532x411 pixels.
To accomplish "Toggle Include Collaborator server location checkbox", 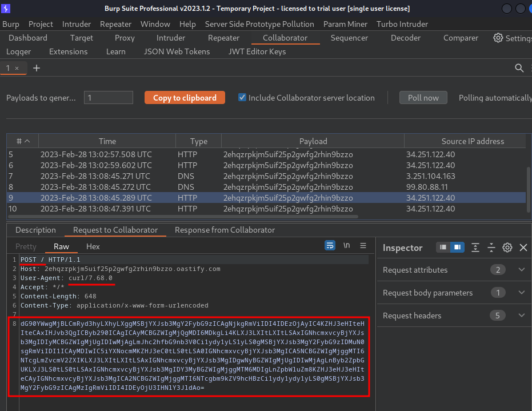I will [242, 97].
